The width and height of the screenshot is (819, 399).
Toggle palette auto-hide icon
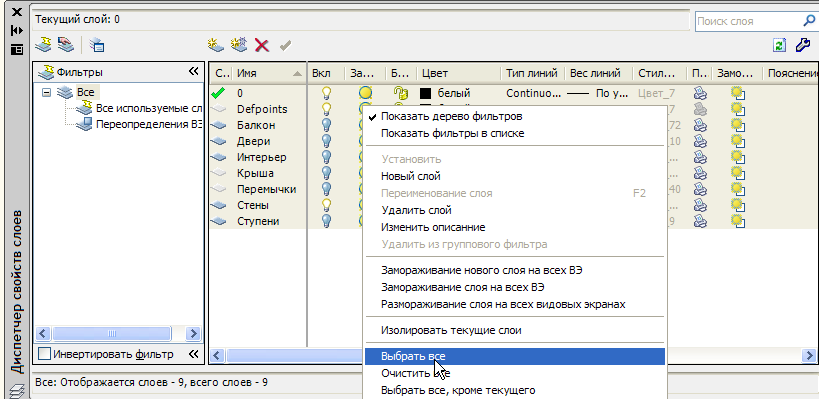(17, 31)
